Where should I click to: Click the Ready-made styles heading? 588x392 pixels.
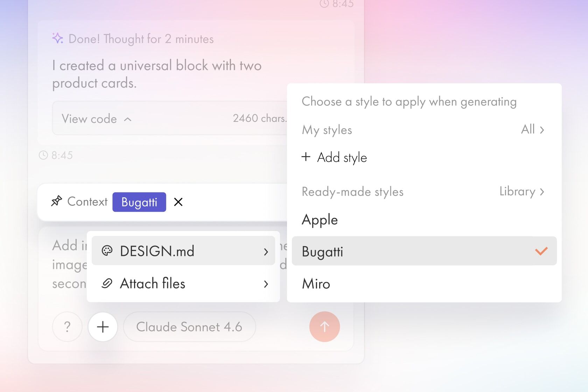[352, 192]
